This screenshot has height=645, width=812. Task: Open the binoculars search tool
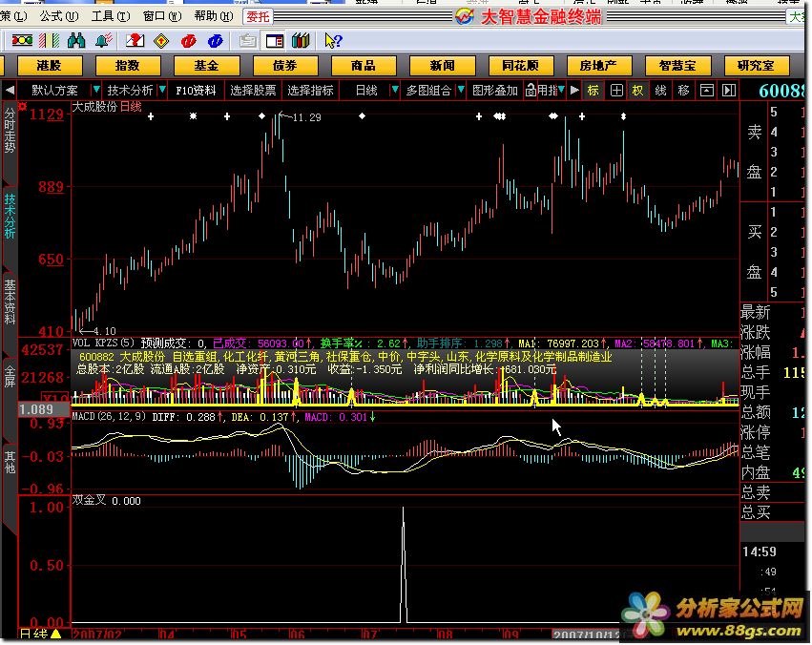click(76, 40)
